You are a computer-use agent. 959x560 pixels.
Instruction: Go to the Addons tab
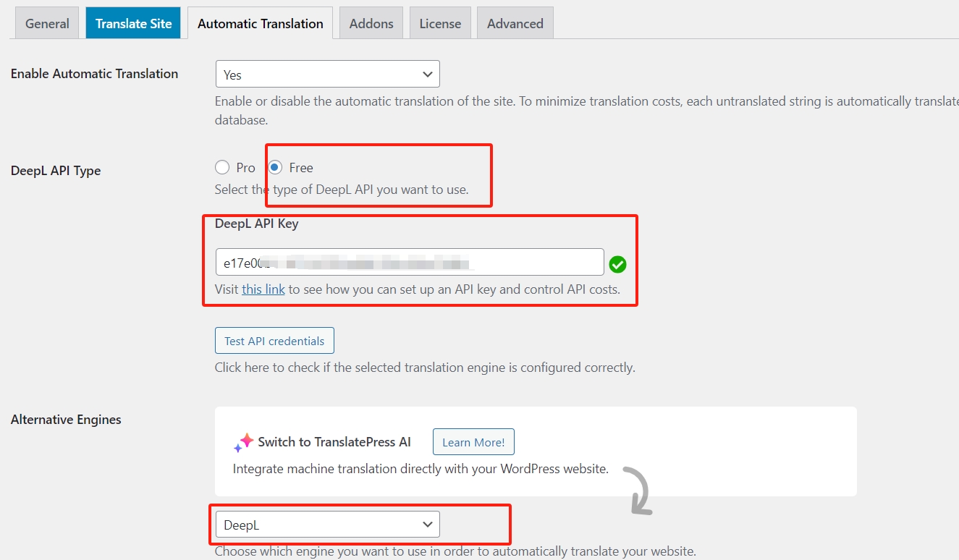tap(371, 23)
